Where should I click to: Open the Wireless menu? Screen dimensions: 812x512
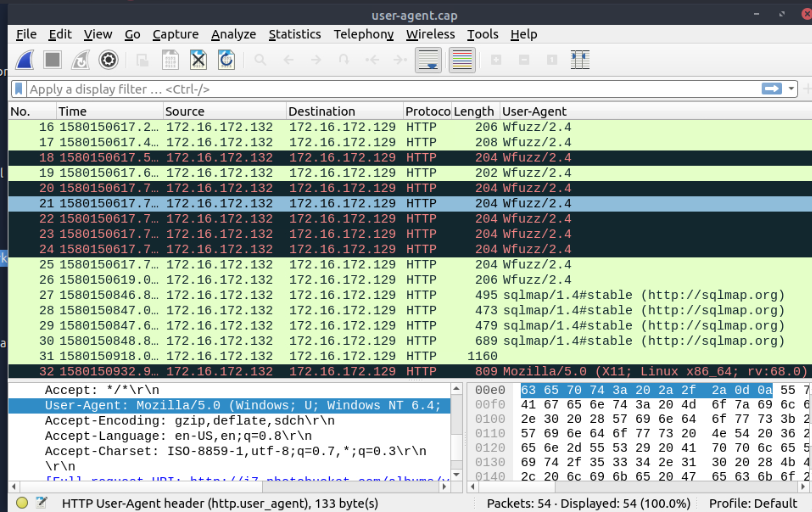tap(430, 35)
